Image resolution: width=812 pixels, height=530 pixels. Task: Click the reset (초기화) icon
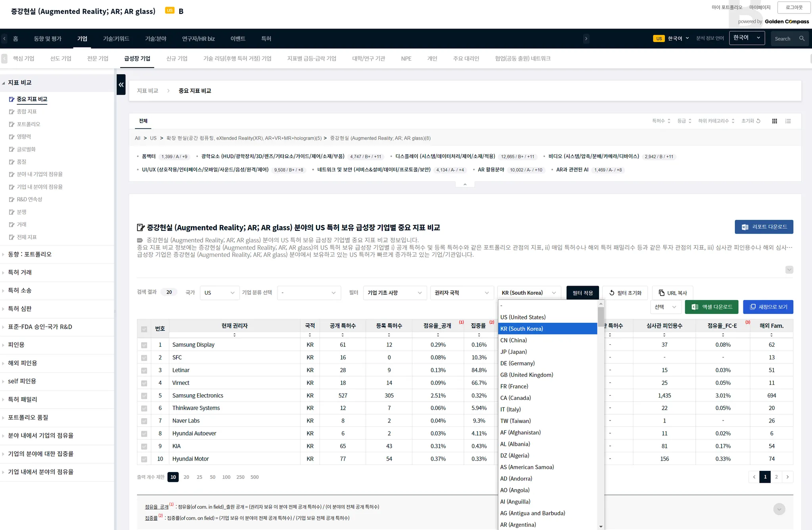tap(758, 121)
